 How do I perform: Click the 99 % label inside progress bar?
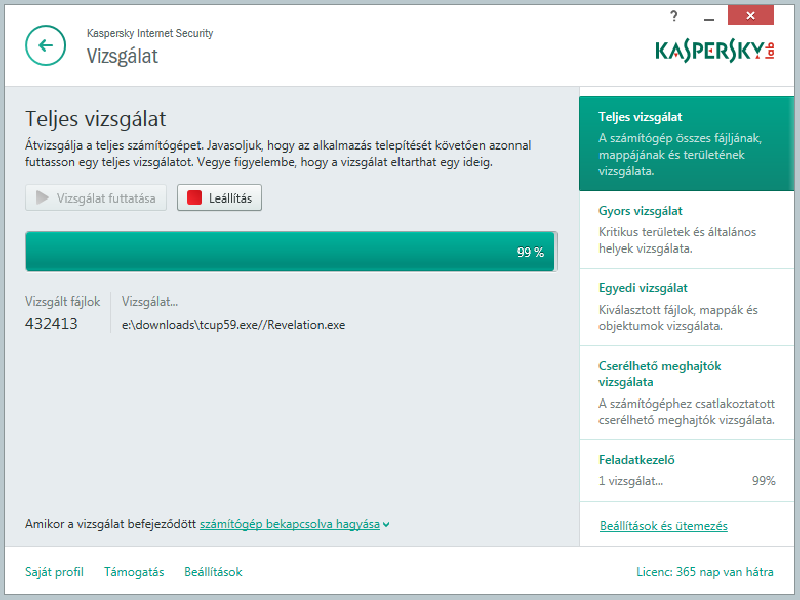[531, 252]
